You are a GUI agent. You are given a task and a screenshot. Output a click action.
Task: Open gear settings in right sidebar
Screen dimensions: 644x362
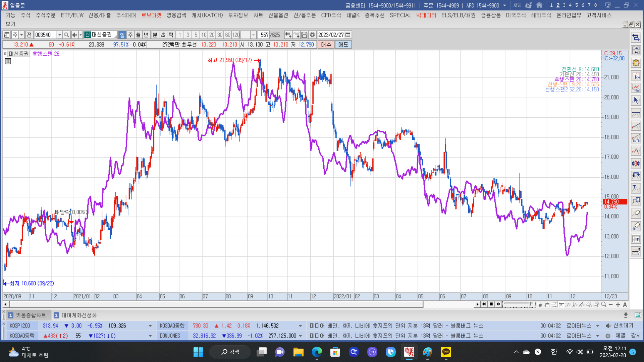(636, 63)
